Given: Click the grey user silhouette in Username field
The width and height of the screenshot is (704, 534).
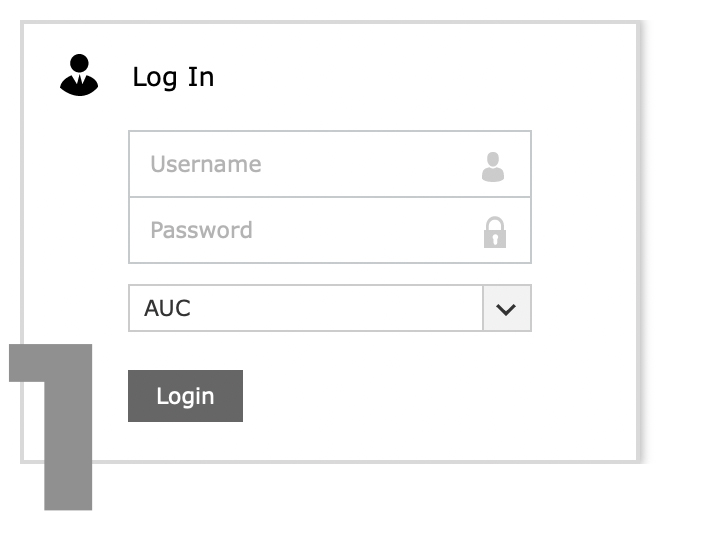Looking at the screenshot, I should 493,167.
